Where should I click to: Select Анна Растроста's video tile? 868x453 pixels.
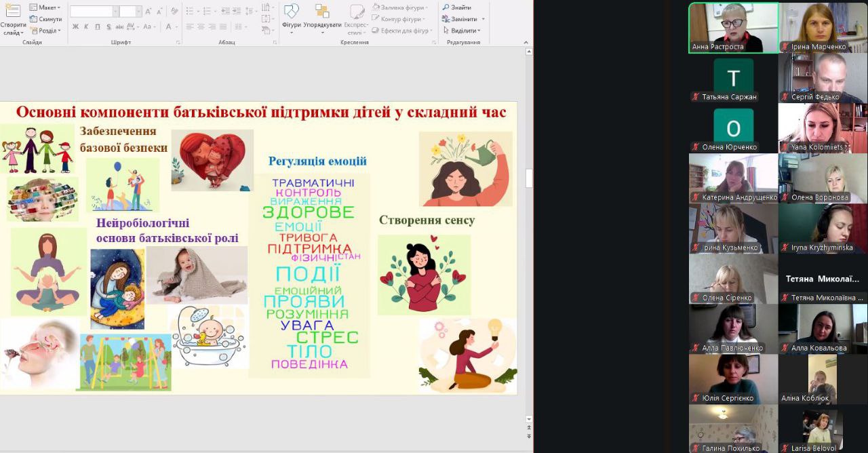[x=733, y=28]
